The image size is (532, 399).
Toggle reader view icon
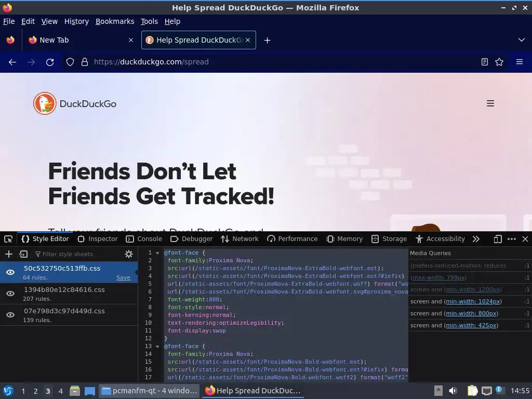[x=485, y=62]
